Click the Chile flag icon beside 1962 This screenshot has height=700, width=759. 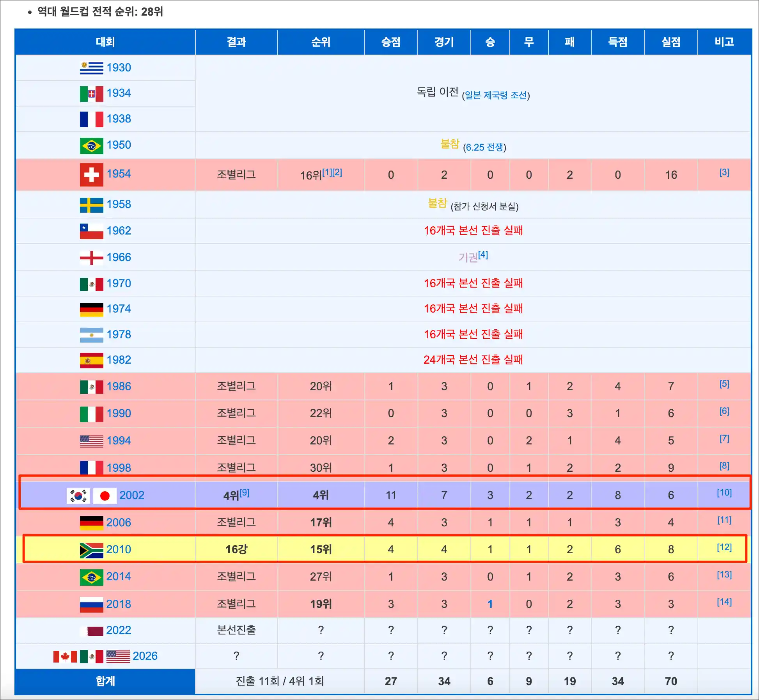91,231
